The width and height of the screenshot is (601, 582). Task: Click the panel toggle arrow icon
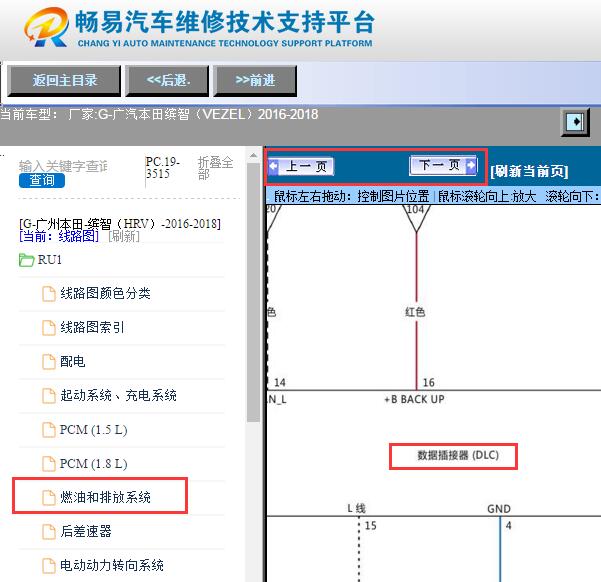pos(575,122)
